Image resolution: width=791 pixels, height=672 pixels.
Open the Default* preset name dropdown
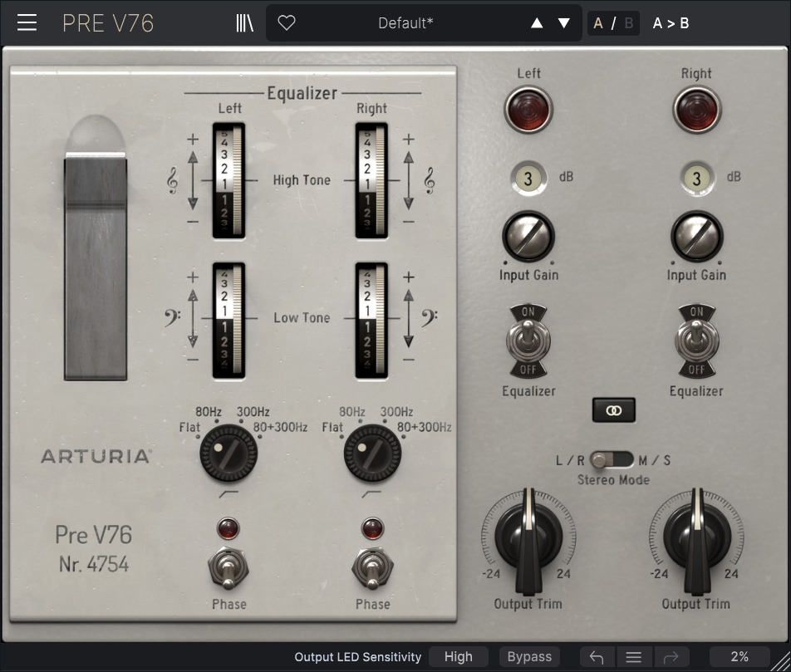[x=405, y=23]
